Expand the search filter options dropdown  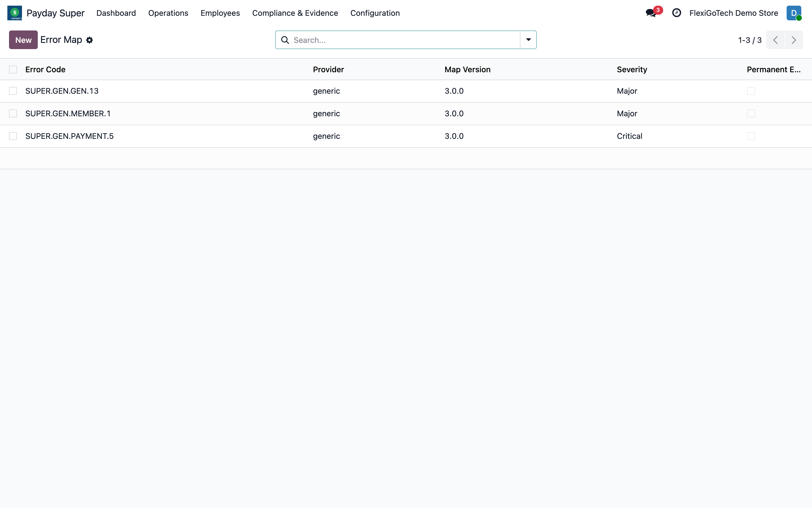pyautogui.click(x=528, y=40)
